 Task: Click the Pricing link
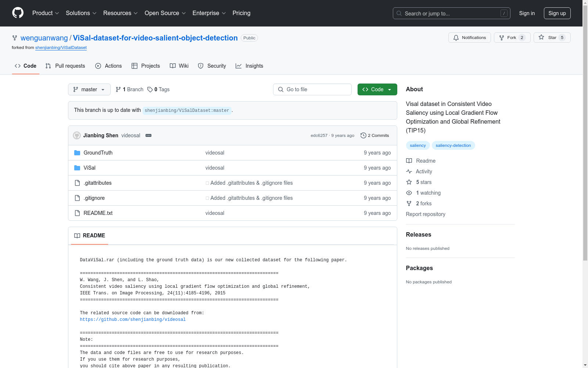point(241,13)
